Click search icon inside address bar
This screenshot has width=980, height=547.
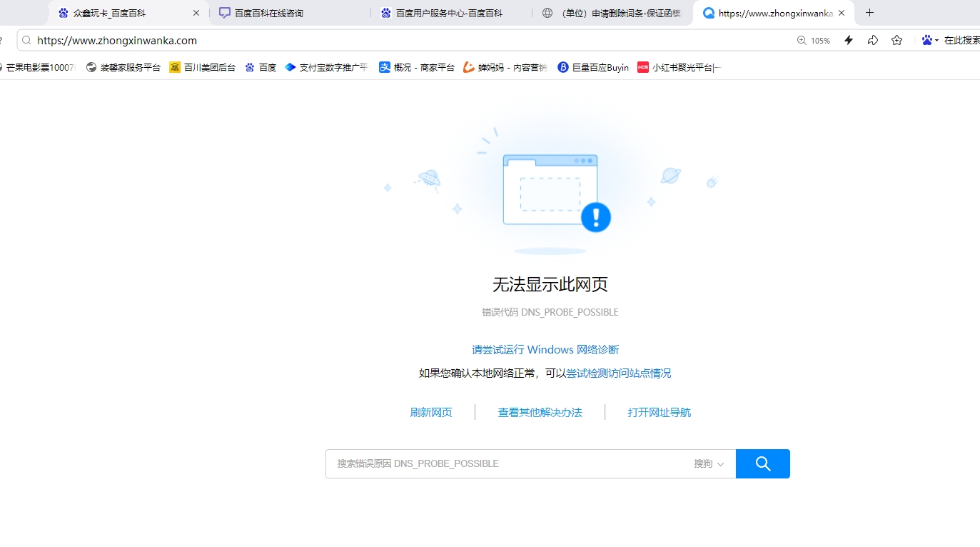pyautogui.click(x=26, y=41)
